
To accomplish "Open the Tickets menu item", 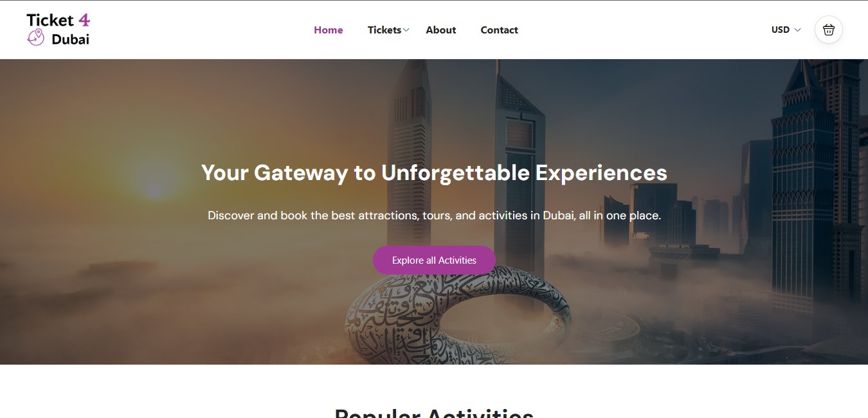I will point(384,30).
